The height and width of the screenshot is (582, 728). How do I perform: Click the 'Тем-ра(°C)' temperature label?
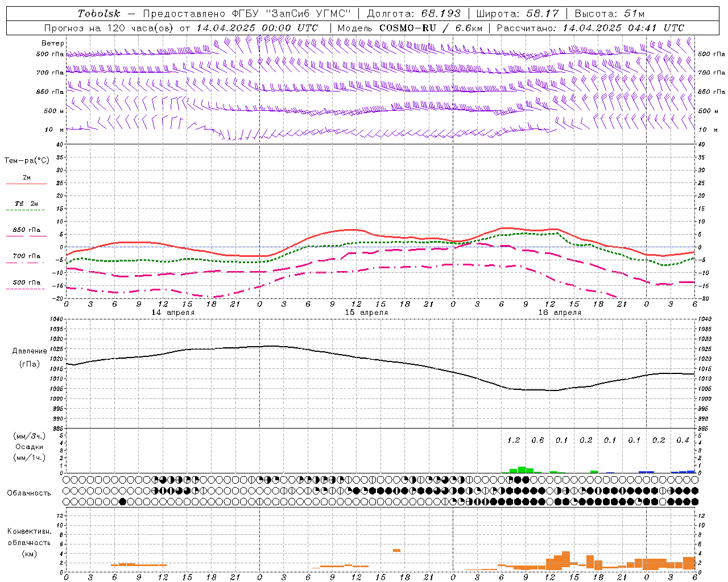pyautogui.click(x=27, y=161)
